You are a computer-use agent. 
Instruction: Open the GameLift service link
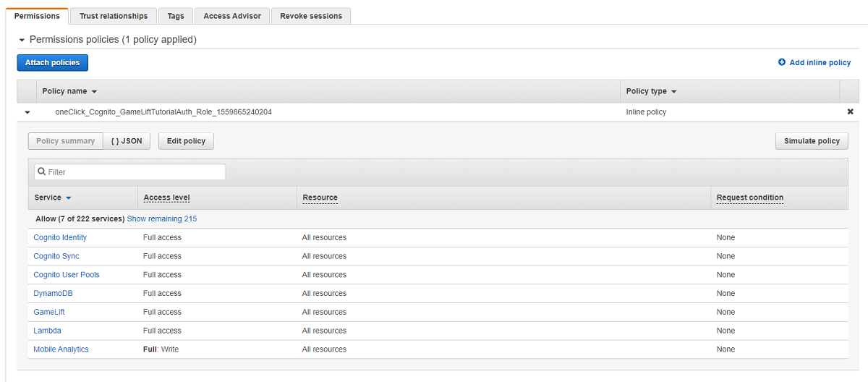49,312
